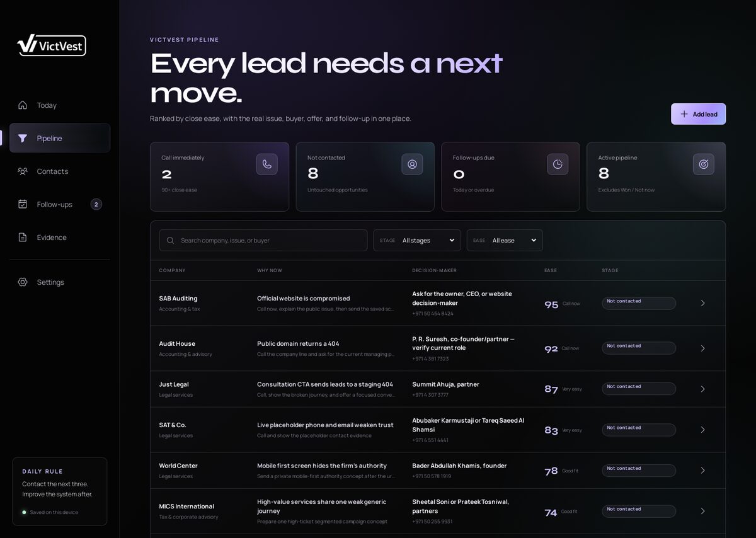Open the Today menu item
Viewport: 756px width, 538px height.
(60, 105)
